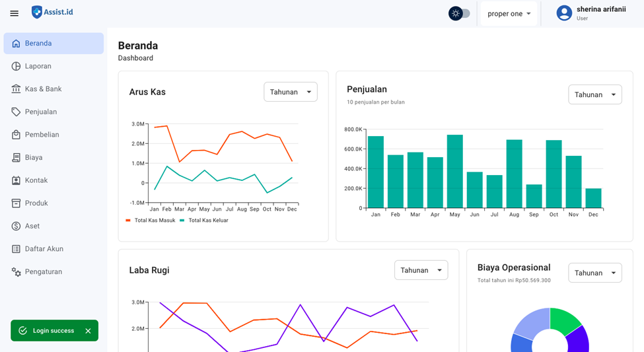Screen dimensions: 644x352
Task: Toggle the dark mode switch
Action: (x=460, y=13)
